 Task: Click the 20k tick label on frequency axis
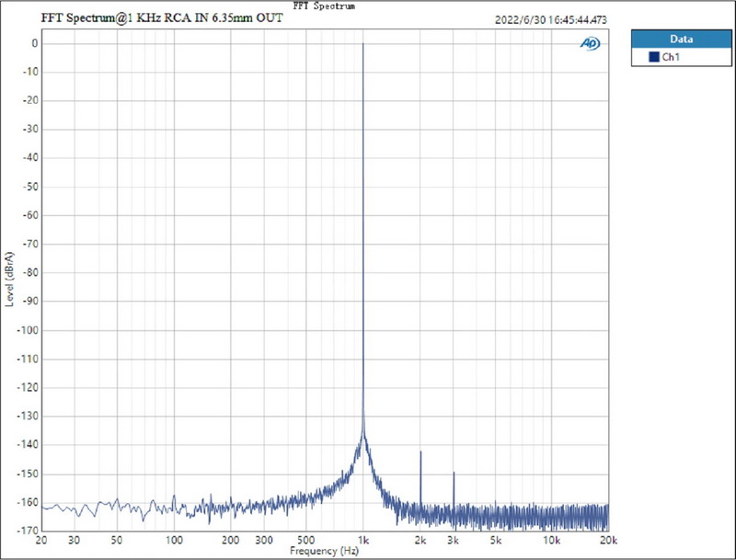(607, 541)
